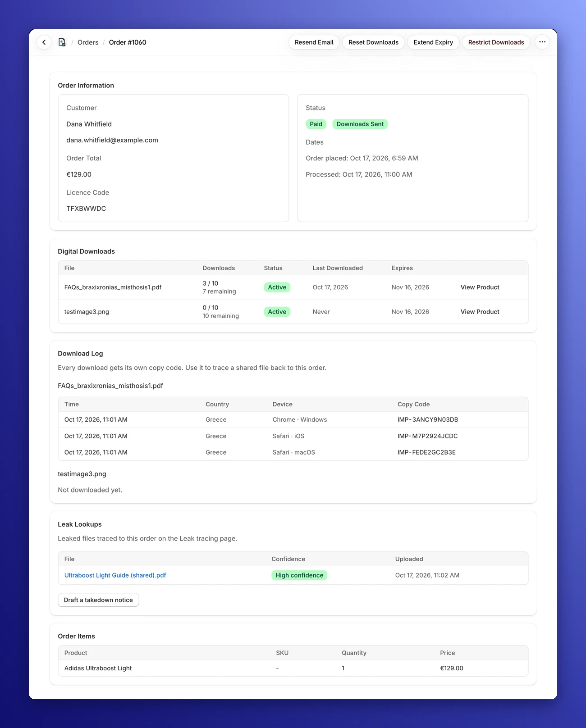Click the Extend Expiry button
The width and height of the screenshot is (586, 728).
click(x=433, y=42)
